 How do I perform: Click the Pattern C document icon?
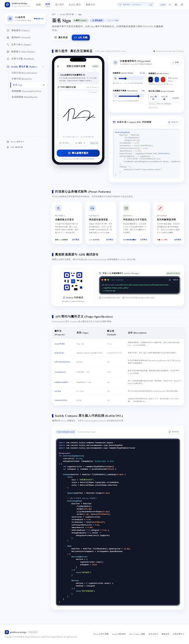pyautogui.click(x=126, y=208)
